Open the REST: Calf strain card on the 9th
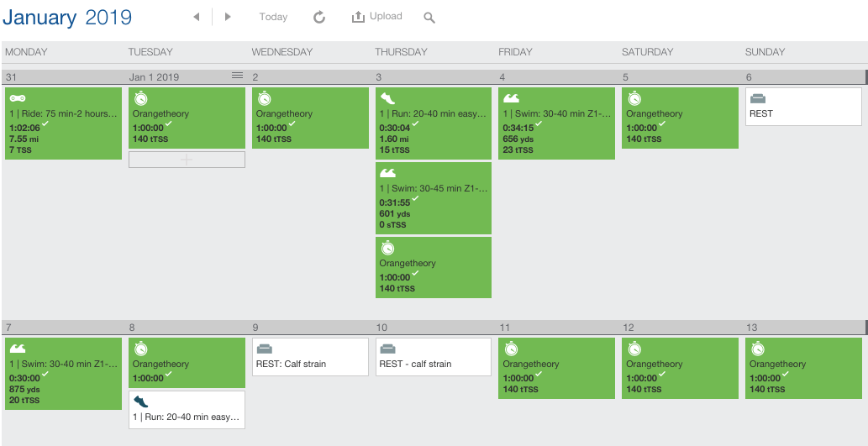Image resolution: width=868 pixels, height=446 pixels. coord(310,357)
